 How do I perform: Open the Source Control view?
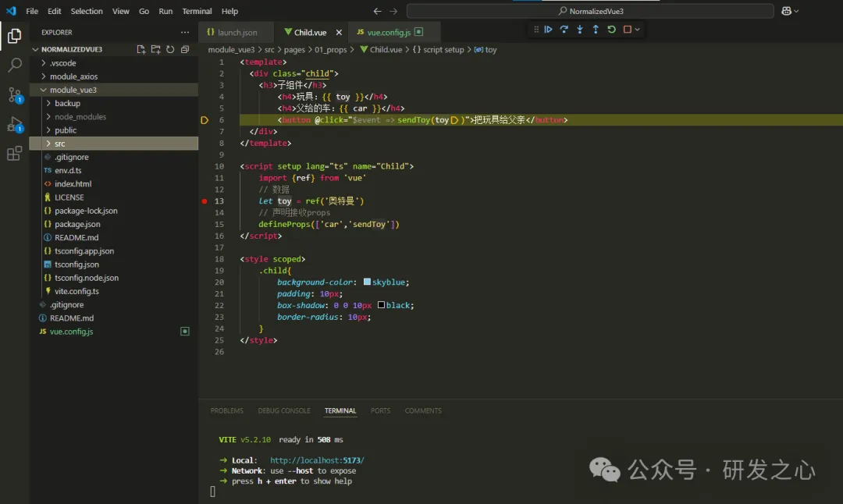tap(14, 95)
